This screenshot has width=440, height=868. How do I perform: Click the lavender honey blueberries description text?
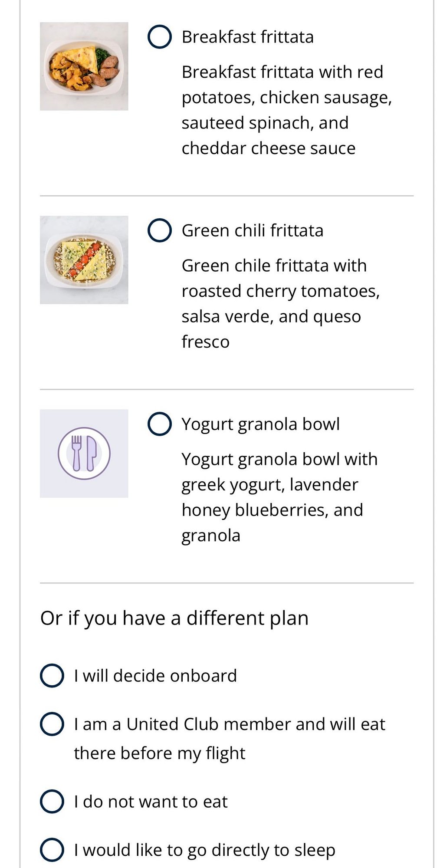pos(279,497)
